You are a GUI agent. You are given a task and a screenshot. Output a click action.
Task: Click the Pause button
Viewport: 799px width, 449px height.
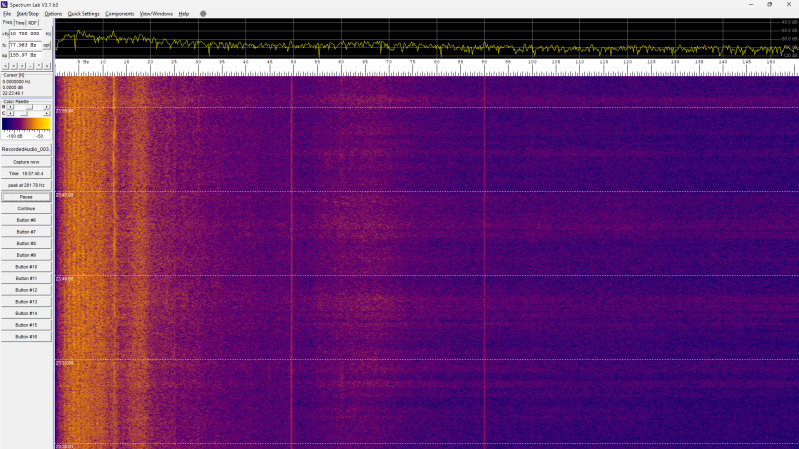(26, 197)
